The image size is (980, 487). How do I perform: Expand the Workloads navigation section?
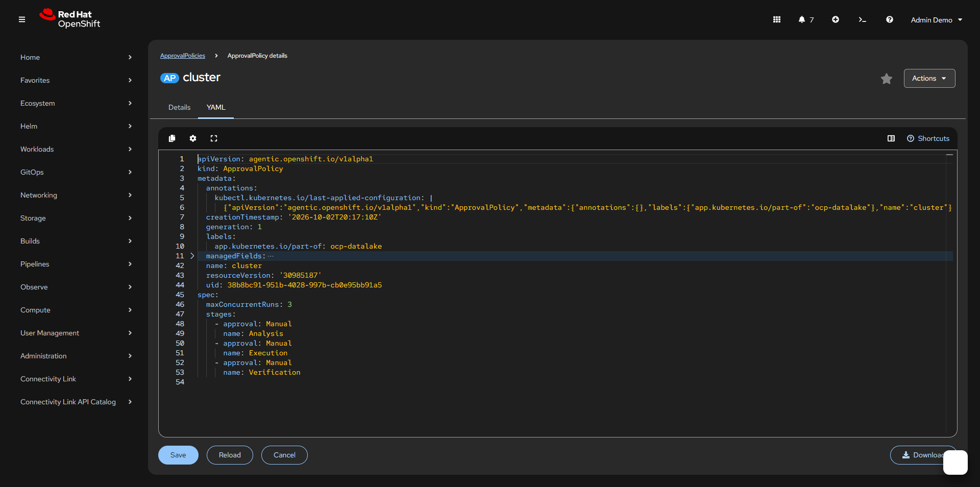[x=76, y=149]
